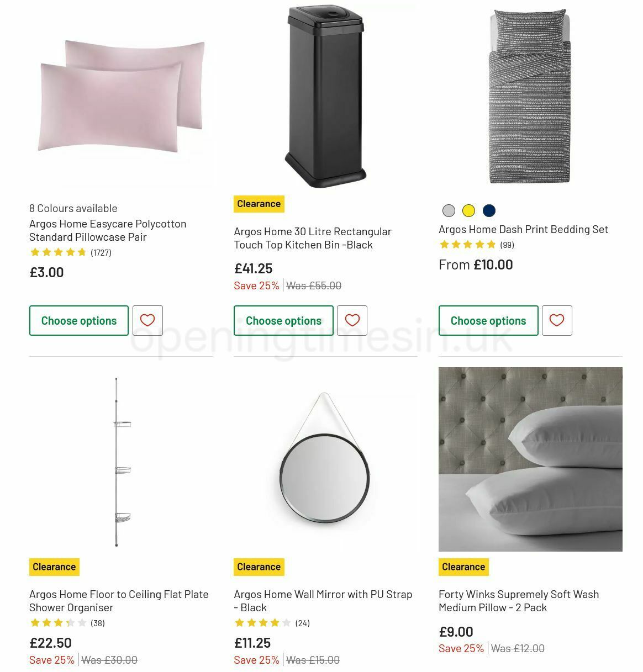Click the (24) reviews count for the mirror
This screenshot has height=672, width=643.
pyautogui.click(x=303, y=622)
